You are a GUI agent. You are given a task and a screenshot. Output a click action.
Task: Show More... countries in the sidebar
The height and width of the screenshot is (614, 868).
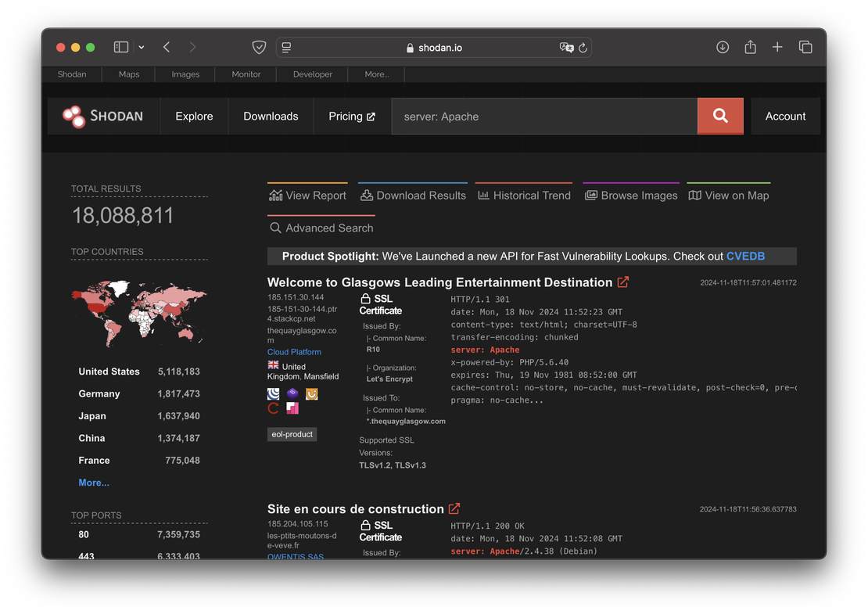click(x=93, y=483)
